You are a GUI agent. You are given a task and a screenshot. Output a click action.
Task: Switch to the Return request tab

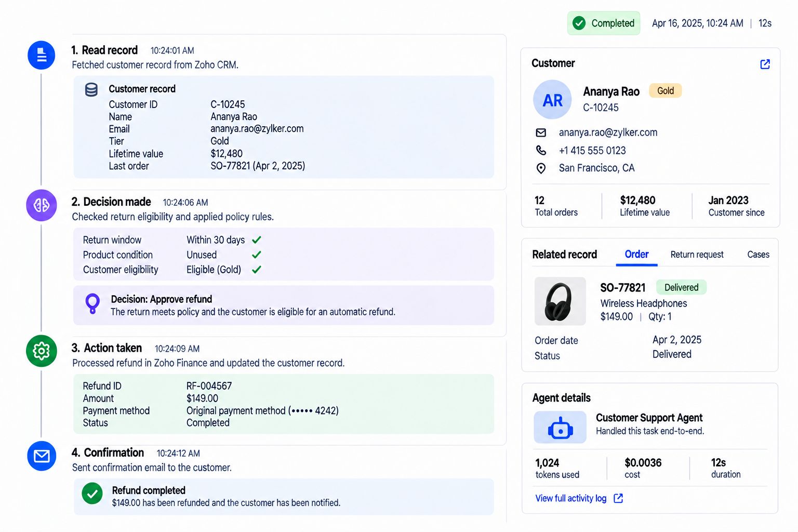coord(697,255)
